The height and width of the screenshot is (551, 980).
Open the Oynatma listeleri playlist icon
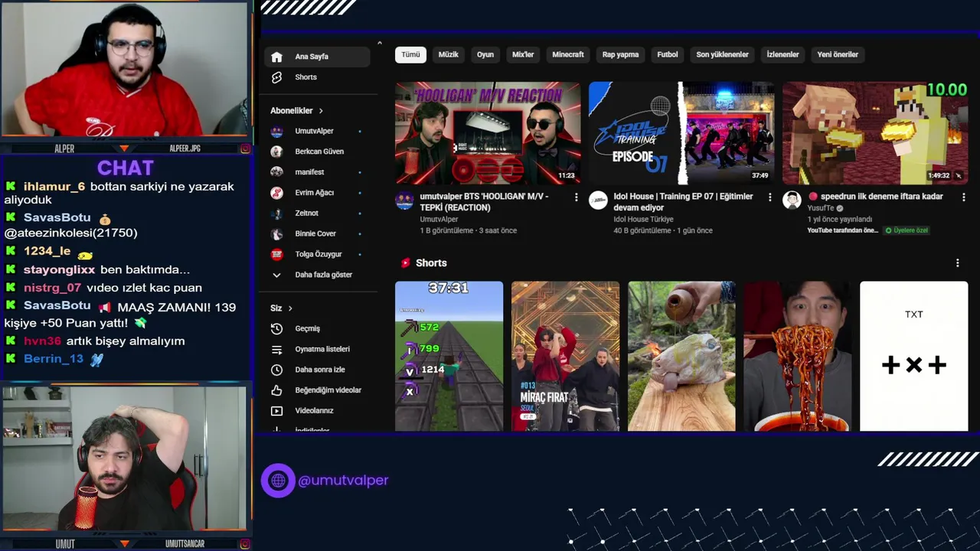(x=277, y=349)
